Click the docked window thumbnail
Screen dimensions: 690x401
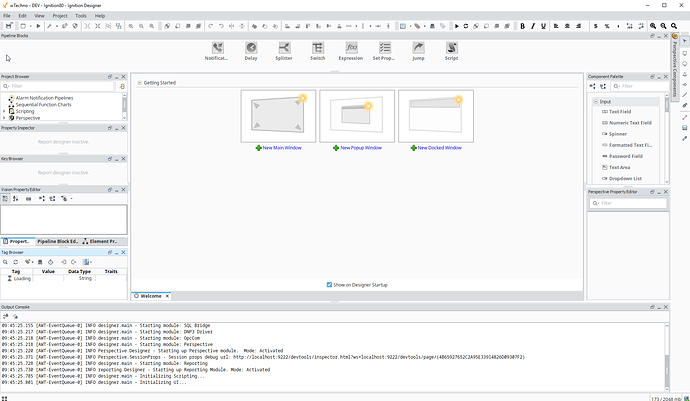click(x=436, y=116)
